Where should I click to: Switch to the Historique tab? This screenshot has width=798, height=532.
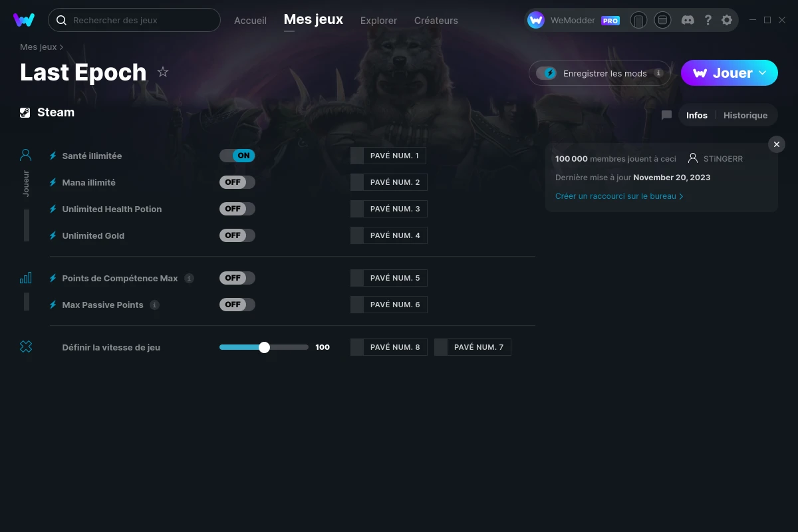click(745, 115)
